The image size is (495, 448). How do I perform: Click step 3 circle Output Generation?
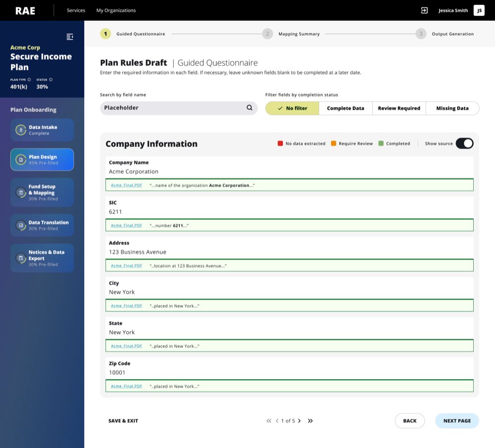pyautogui.click(x=421, y=34)
